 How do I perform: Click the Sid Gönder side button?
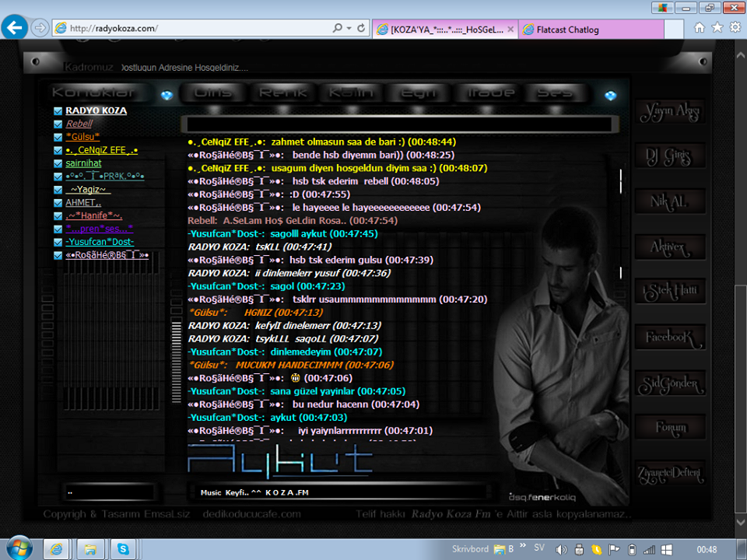point(670,383)
